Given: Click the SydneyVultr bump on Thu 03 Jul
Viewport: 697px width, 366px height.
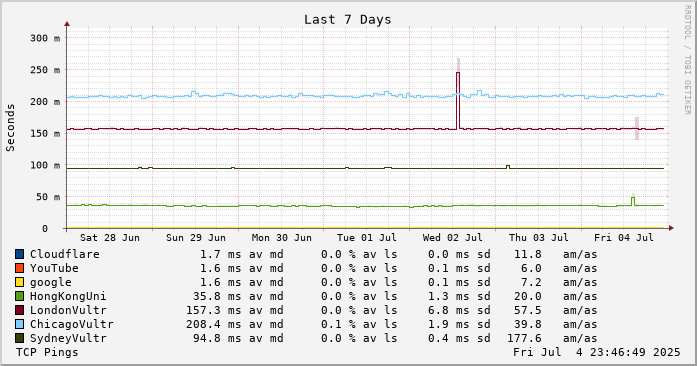Looking at the screenshot, I should pyautogui.click(x=508, y=167).
